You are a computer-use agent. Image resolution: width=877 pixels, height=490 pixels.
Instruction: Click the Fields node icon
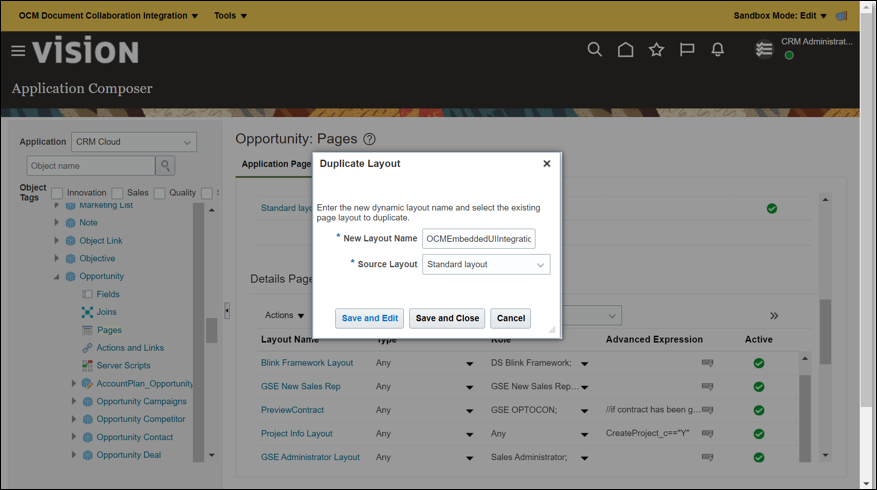pyautogui.click(x=87, y=294)
